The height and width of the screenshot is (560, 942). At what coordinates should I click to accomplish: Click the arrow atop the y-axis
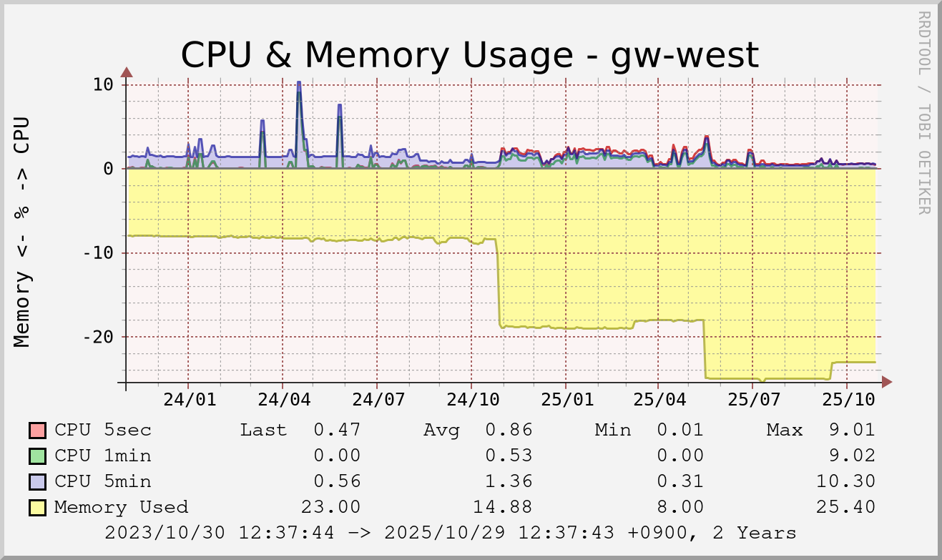127,72
